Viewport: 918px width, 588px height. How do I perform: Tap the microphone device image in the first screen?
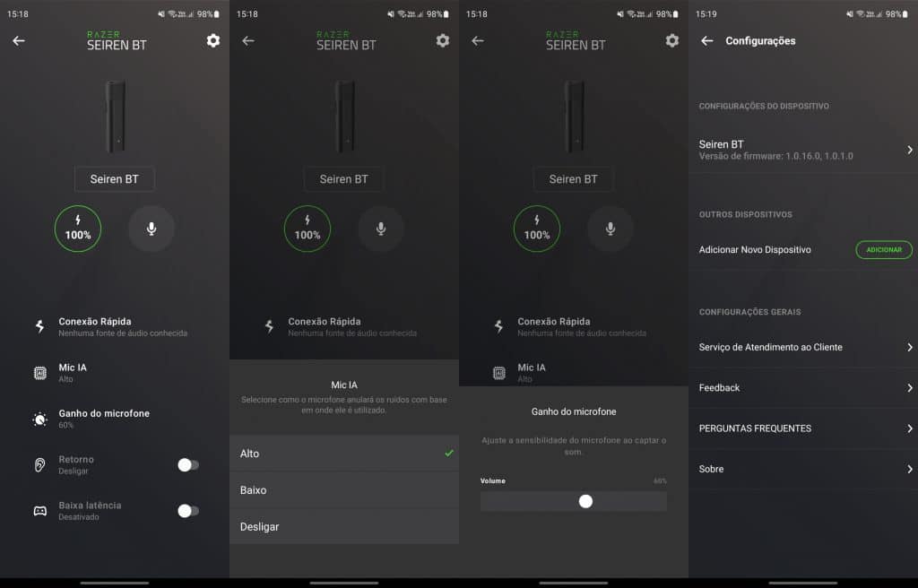coord(115,116)
